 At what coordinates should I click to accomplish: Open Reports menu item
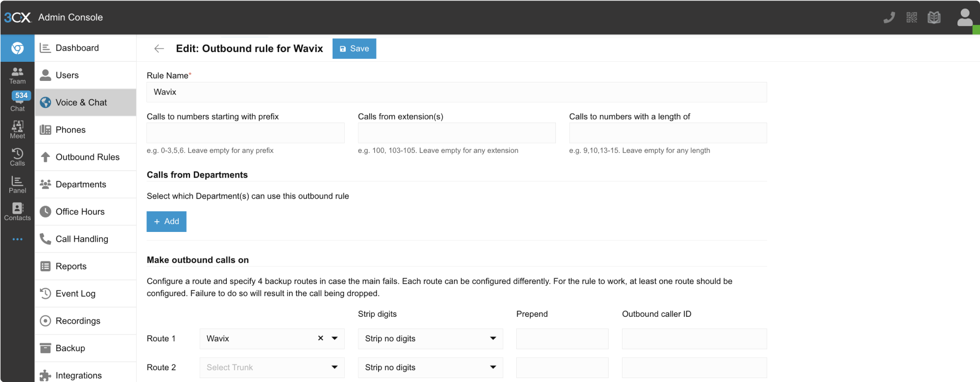point(85,266)
